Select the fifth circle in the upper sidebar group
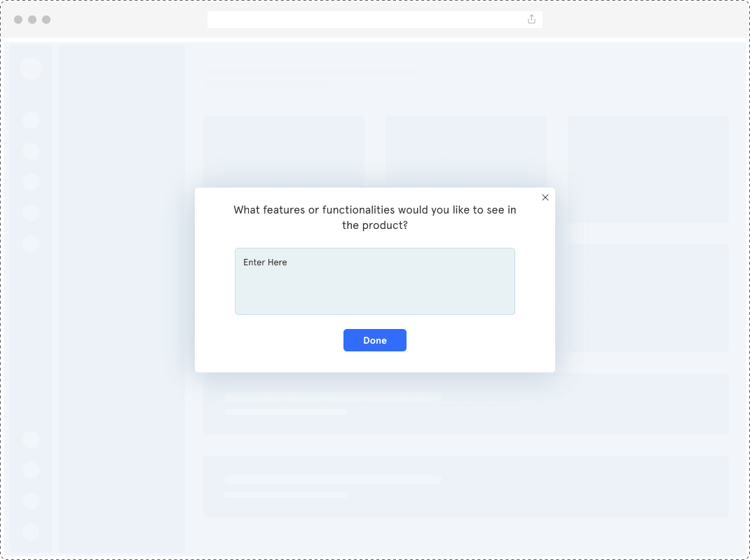Image resolution: width=750 pixels, height=560 pixels. 31,243
